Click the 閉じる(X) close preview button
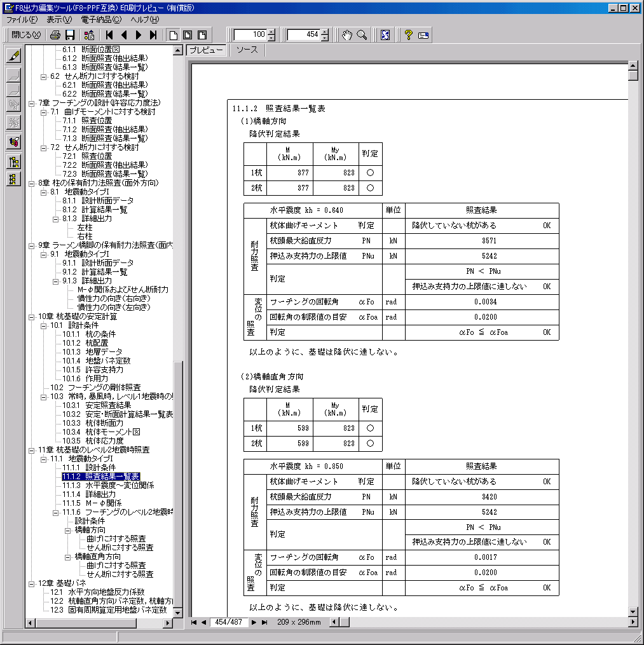 (26, 35)
